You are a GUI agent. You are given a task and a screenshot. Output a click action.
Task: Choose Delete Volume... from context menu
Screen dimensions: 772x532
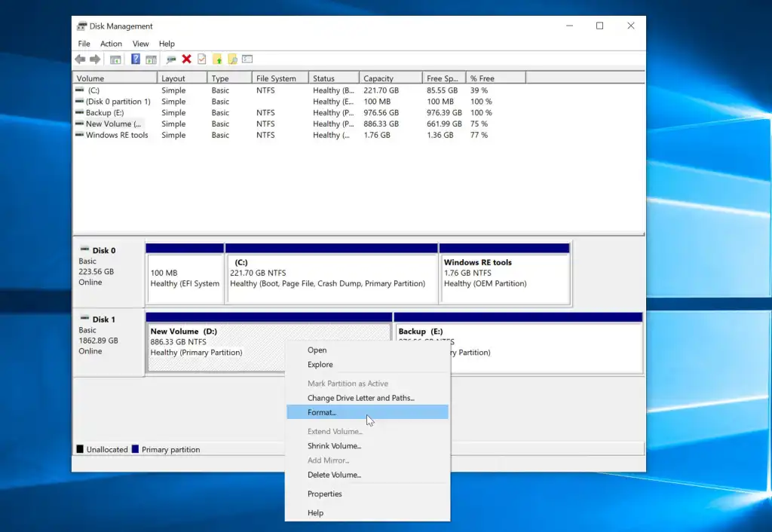[x=334, y=475]
